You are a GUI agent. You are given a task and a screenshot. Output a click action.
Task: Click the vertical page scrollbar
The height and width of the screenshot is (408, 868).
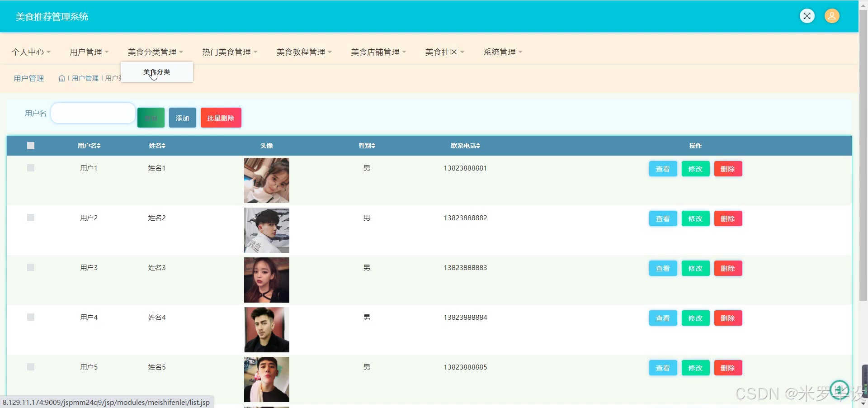coord(863,156)
